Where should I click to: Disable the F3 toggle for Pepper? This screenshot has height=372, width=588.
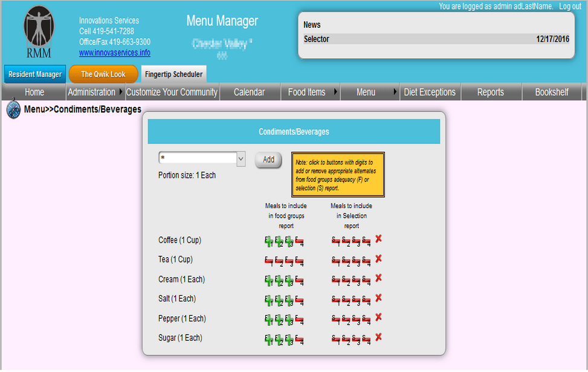click(289, 319)
